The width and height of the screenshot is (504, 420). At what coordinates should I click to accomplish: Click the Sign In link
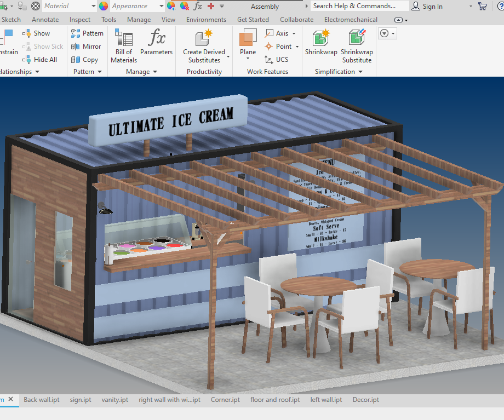432,6
